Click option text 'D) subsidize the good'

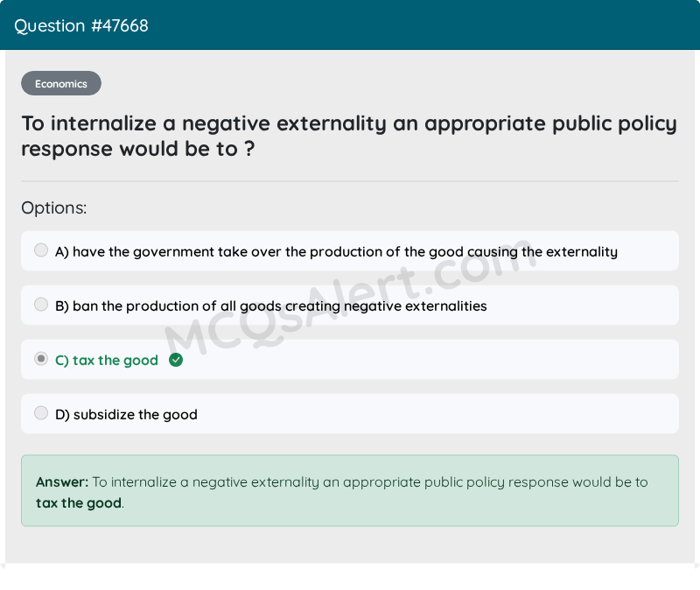[126, 415]
